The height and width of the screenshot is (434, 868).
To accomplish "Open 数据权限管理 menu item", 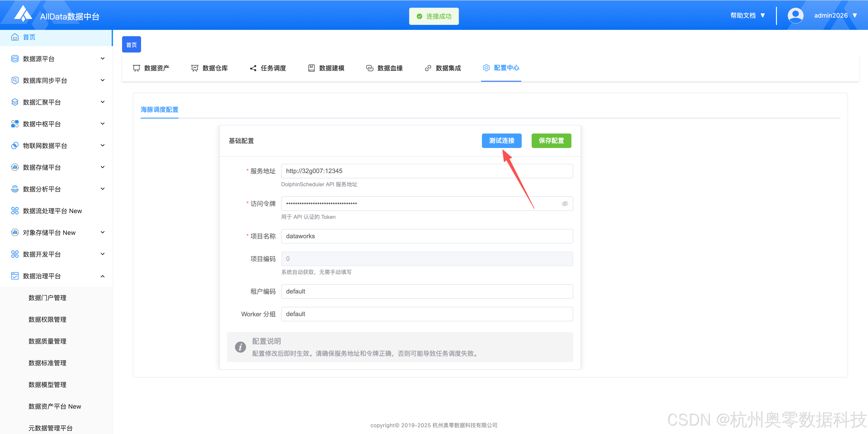I will tap(47, 319).
